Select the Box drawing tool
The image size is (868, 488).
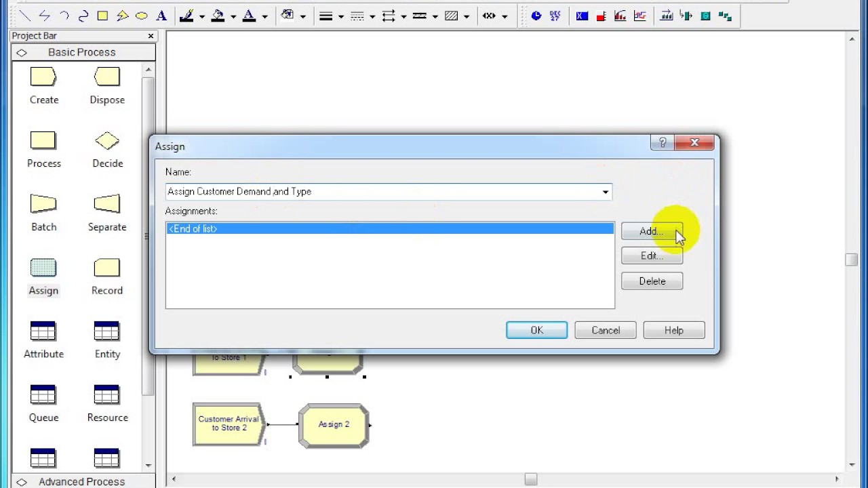(x=102, y=16)
